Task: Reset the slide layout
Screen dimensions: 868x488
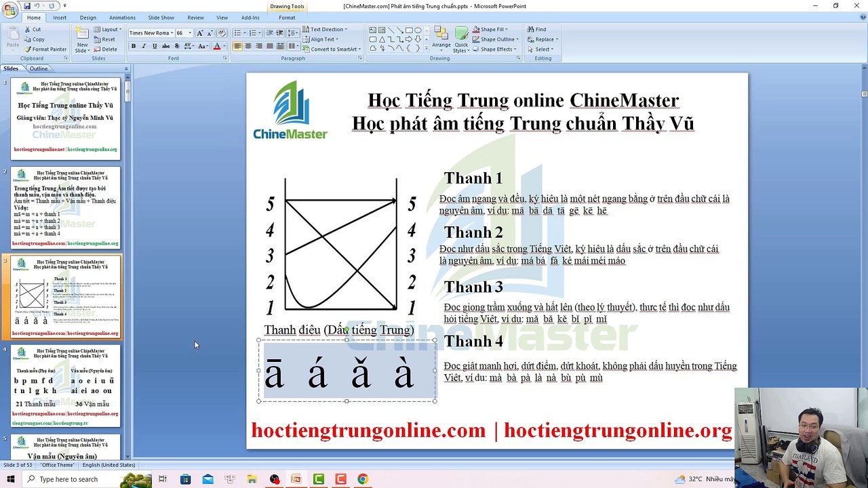Action: (104, 39)
